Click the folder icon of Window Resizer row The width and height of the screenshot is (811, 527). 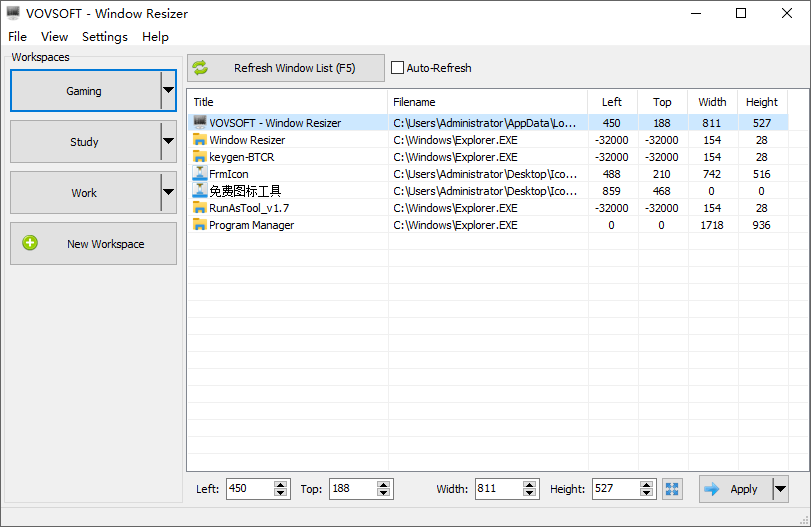pyautogui.click(x=200, y=140)
